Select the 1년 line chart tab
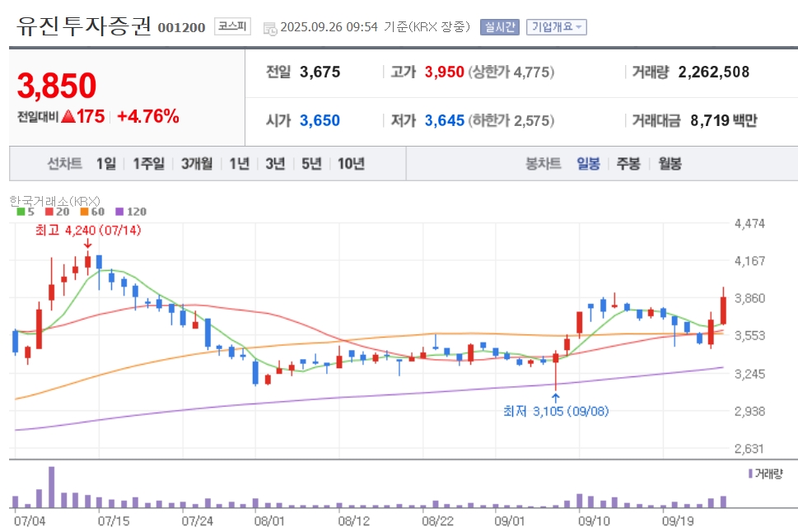The image size is (798, 532). click(239, 163)
